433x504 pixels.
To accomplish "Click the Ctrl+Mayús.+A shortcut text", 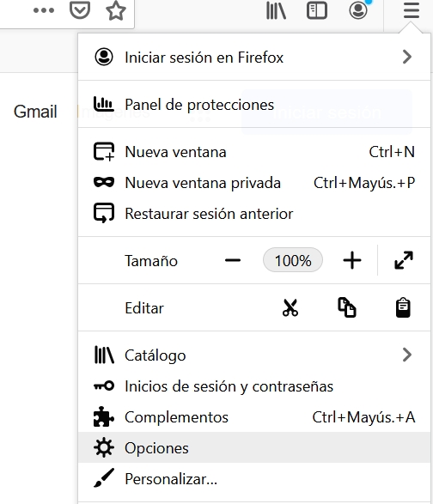I will 363,417.
